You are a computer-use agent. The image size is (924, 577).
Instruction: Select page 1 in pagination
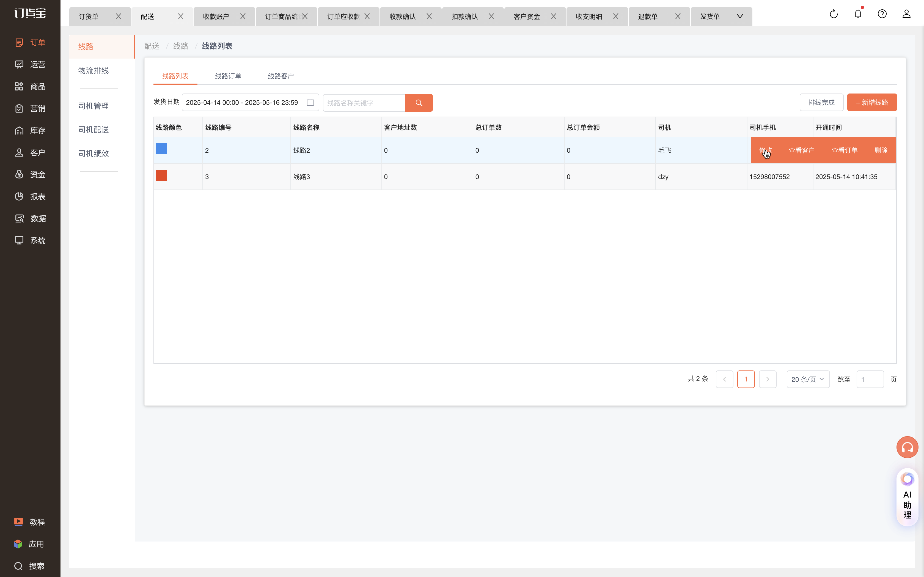coord(746,379)
